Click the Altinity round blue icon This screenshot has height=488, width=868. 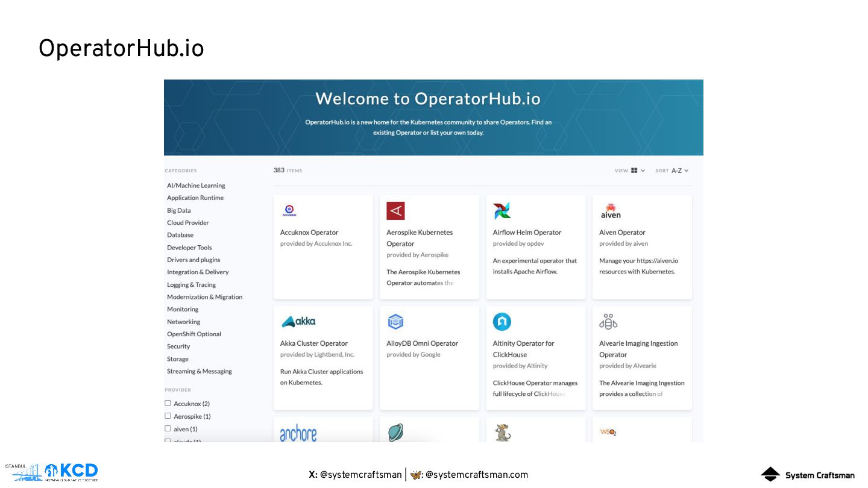pos(502,322)
